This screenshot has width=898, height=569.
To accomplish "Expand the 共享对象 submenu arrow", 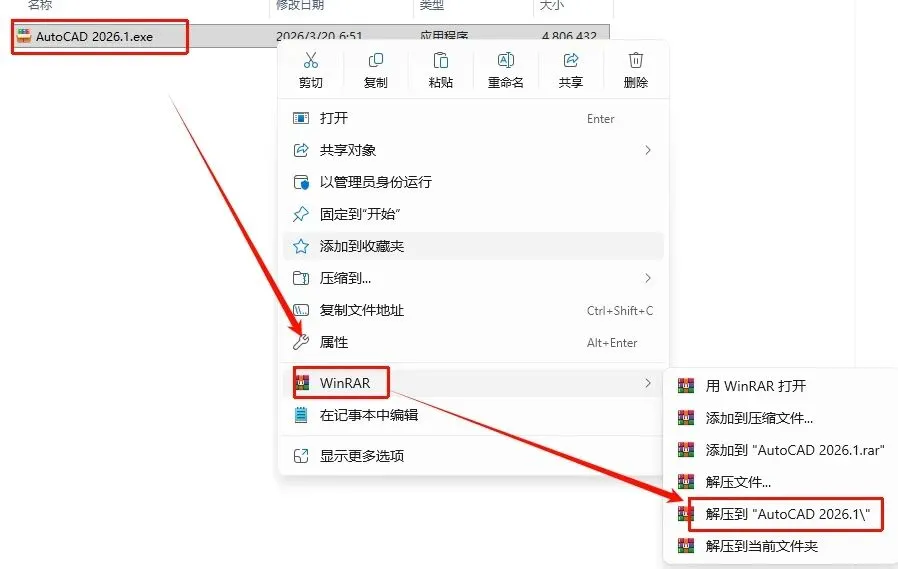I will [648, 150].
